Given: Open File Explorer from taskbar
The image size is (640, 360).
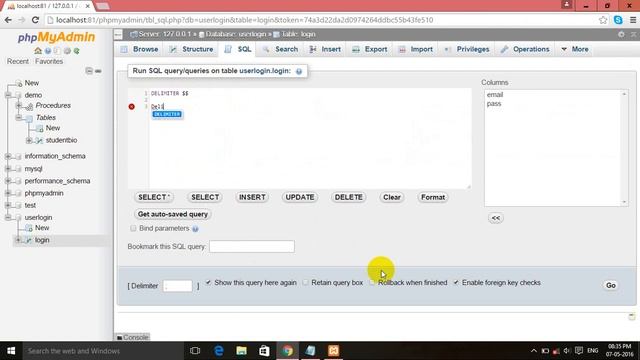Looking at the screenshot, I should [x=241, y=351].
